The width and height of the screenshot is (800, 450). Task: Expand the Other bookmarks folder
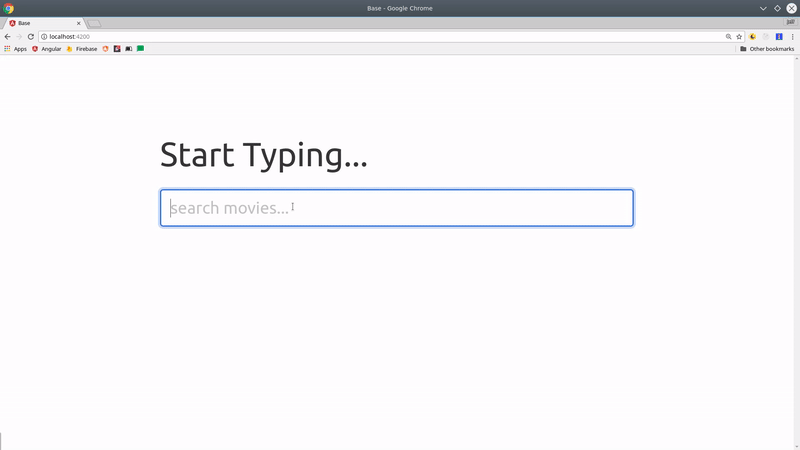767,48
